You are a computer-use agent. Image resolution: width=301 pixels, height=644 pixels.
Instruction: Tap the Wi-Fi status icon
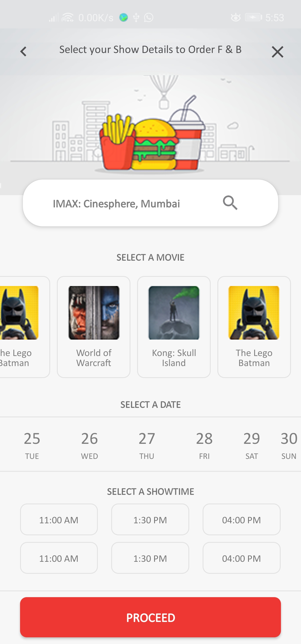[x=67, y=18]
